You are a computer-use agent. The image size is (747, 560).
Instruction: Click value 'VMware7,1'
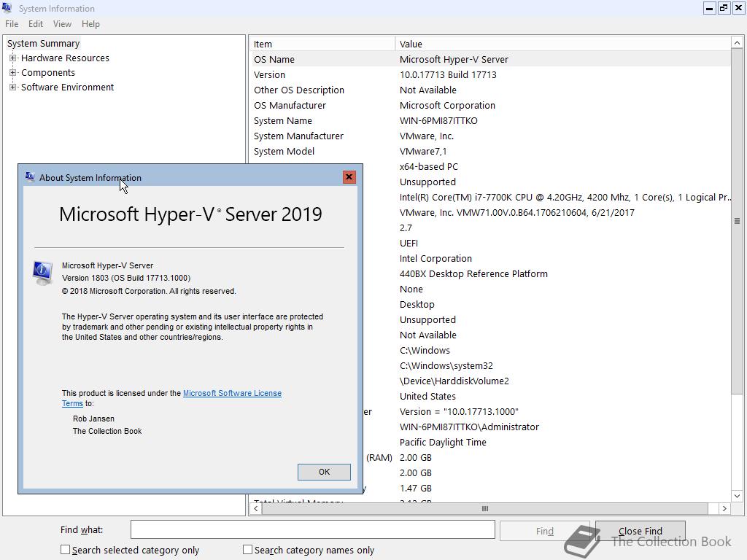coord(423,152)
